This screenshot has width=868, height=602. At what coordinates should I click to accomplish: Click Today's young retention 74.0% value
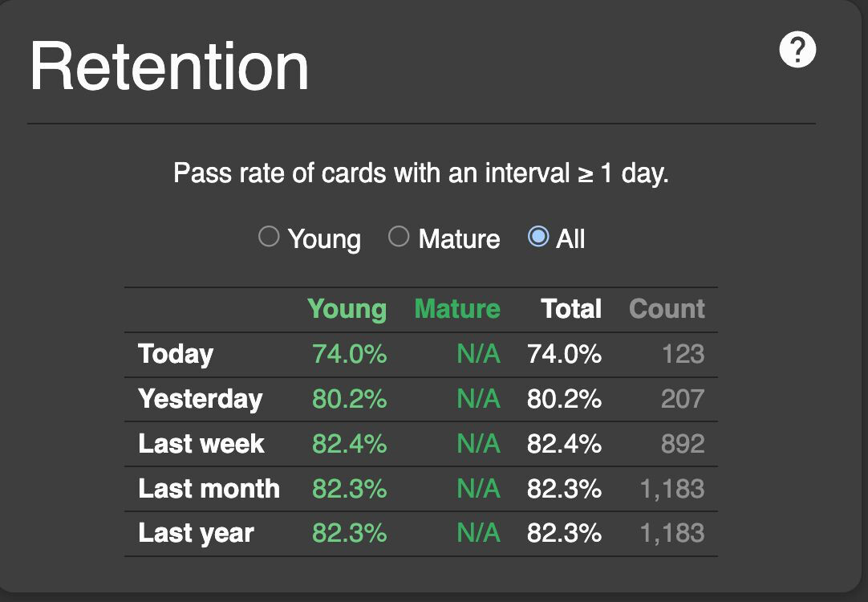350,354
